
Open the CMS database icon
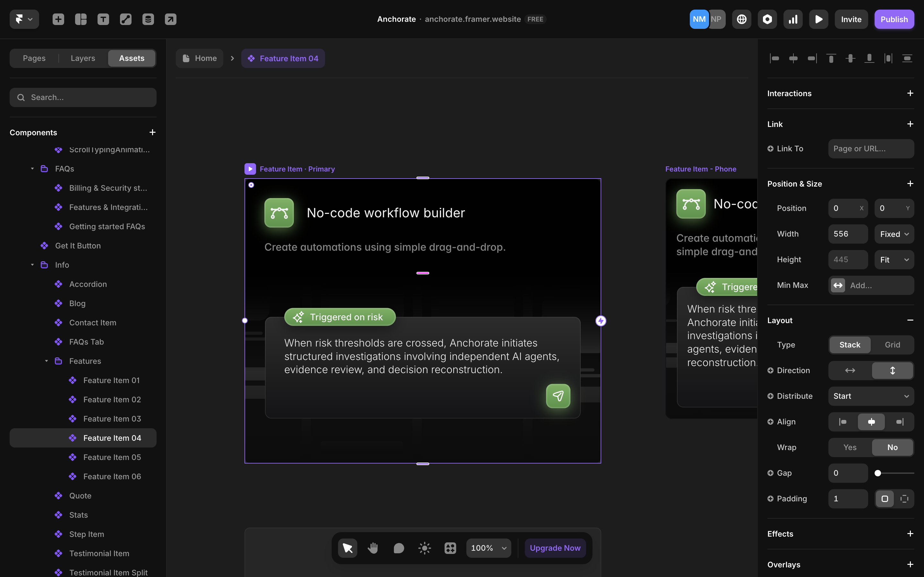coord(148,19)
